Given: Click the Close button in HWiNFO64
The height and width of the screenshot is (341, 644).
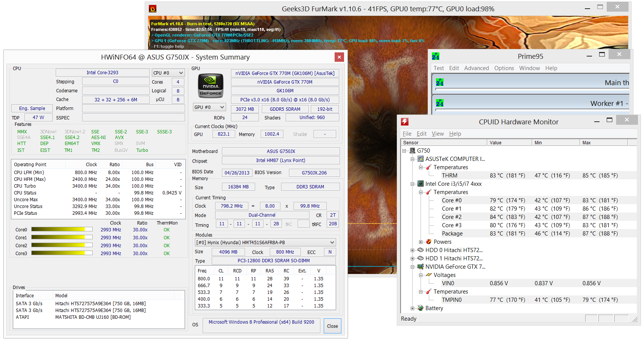Looking at the screenshot, I should click(x=332, y=326).
